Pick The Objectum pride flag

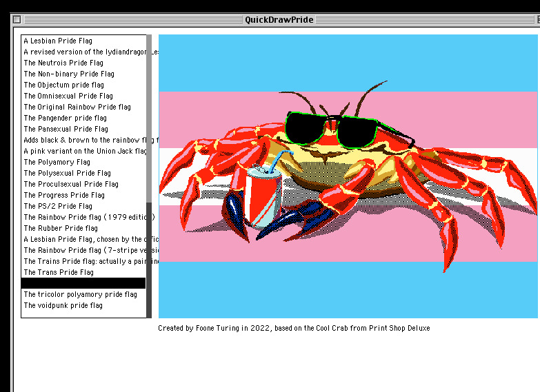[83, 85]
